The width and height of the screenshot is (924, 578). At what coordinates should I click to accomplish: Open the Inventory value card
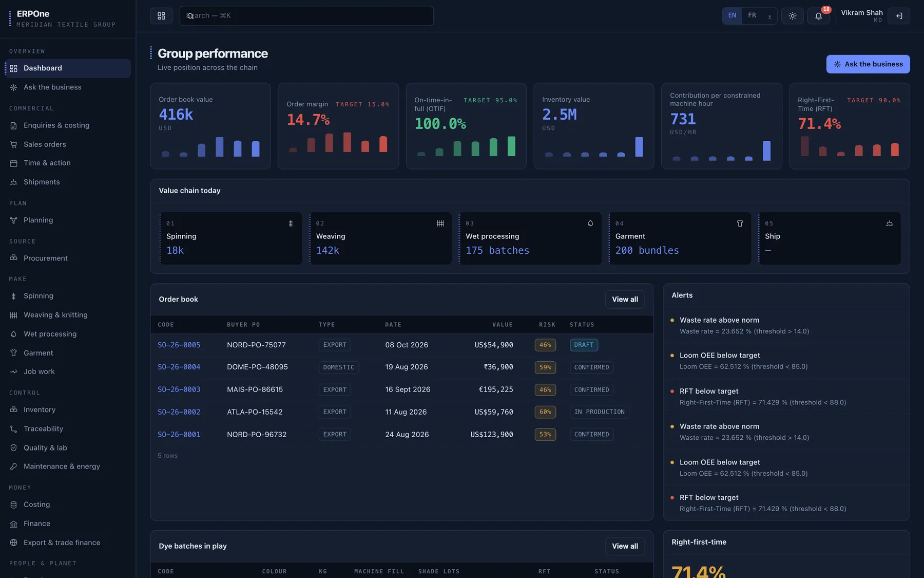pyautogui.click(x=594, y=126)
